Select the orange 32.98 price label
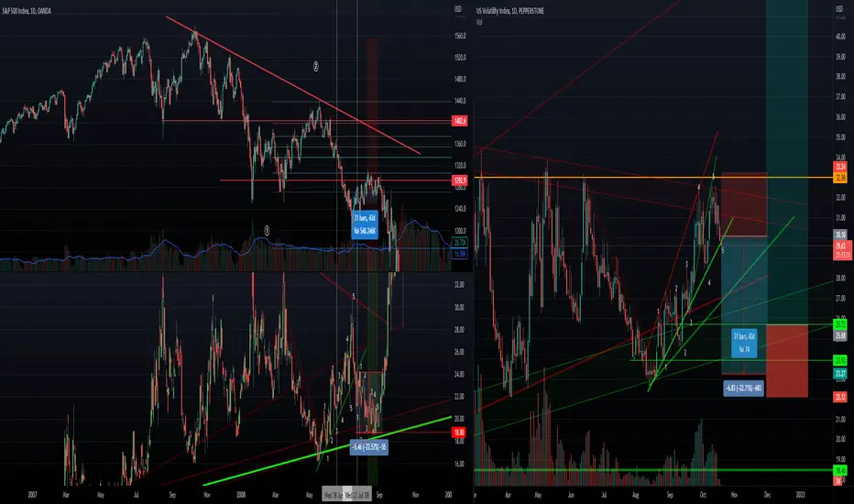 (840, 178)
